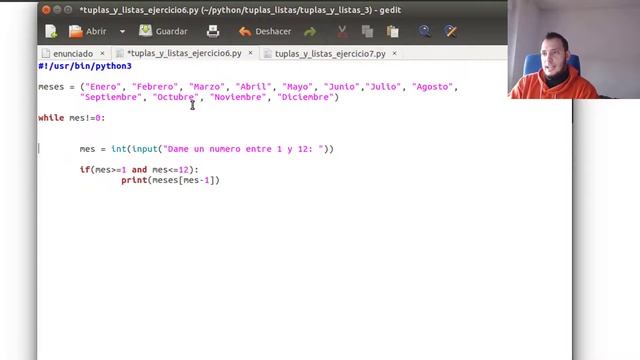Place cursor on "Noviembre" string
640x360 pixels.
point(238,97)
